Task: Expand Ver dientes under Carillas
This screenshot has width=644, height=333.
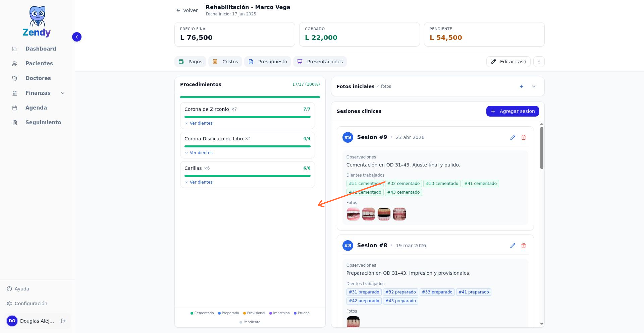Action: coord(199,182)
